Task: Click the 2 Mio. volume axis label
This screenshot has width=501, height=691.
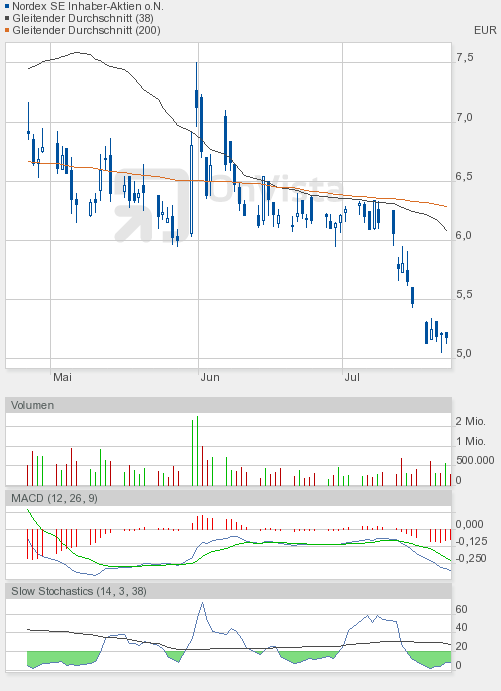Action: (x=470, y=421)
